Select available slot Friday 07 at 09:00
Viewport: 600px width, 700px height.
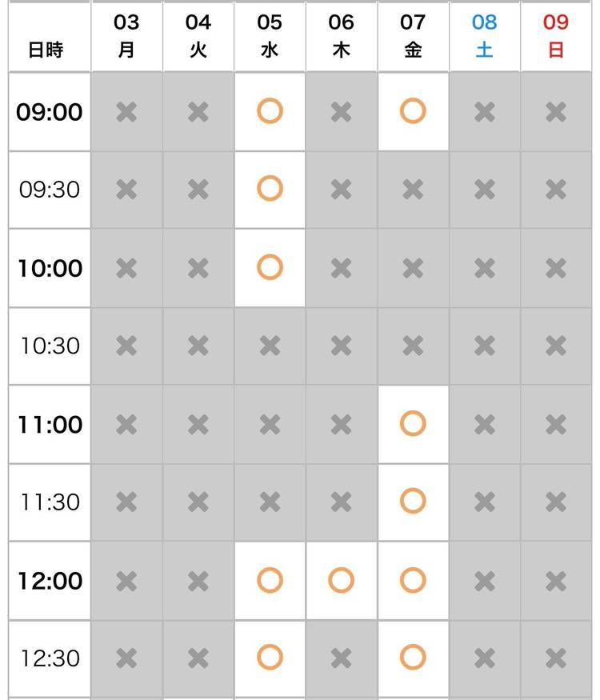413,111
